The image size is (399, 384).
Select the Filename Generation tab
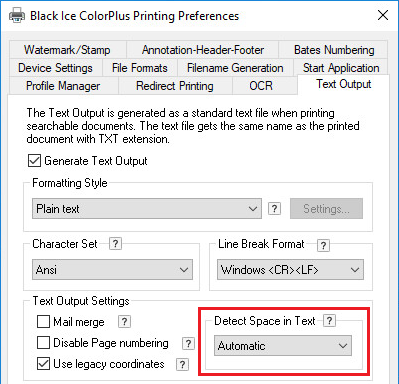pyautogui.click(x=235, y=68)
